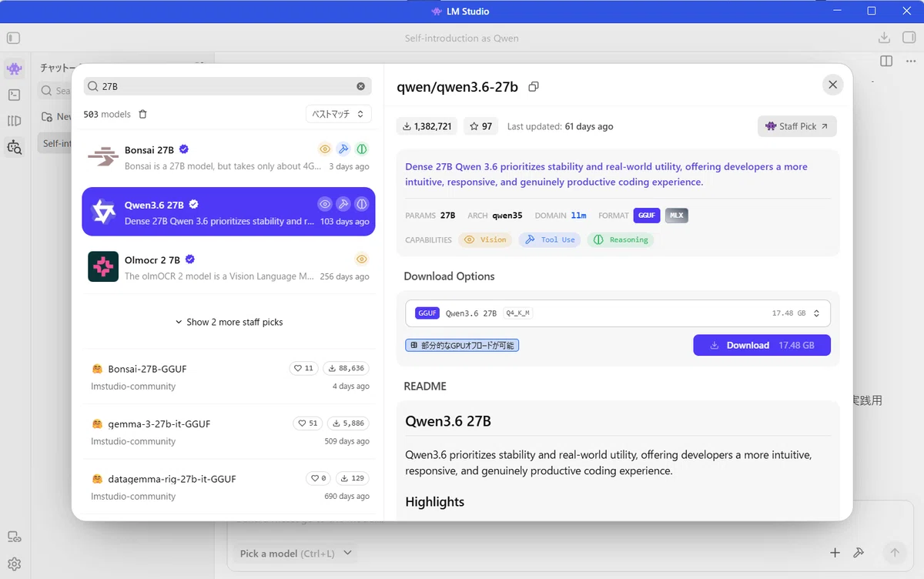Image resolution: width=924 pixels, height=579 pixels.
Task: Click the send arrow button
Action: 894,553
